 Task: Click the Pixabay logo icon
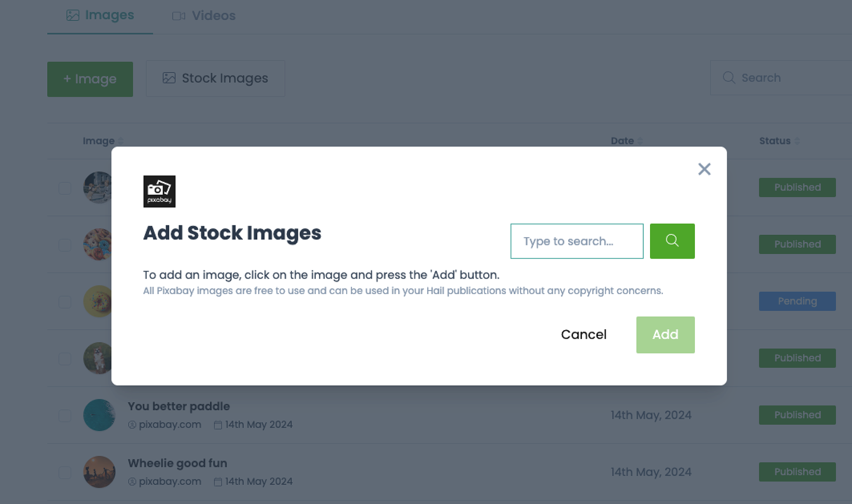[159, 191]
